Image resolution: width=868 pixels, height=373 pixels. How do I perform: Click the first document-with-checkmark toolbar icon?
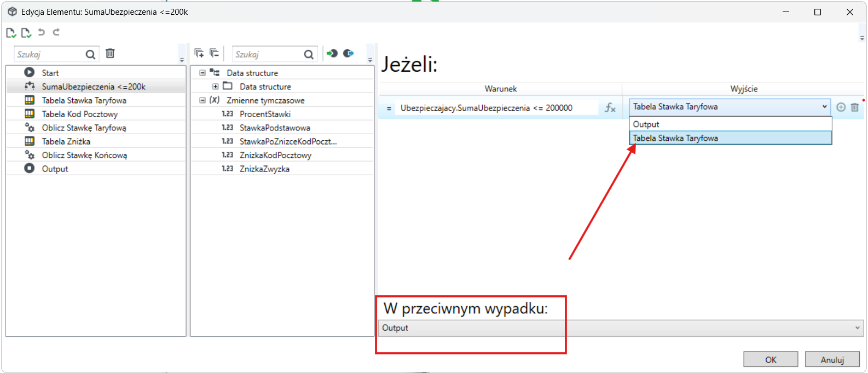[11, 33]
